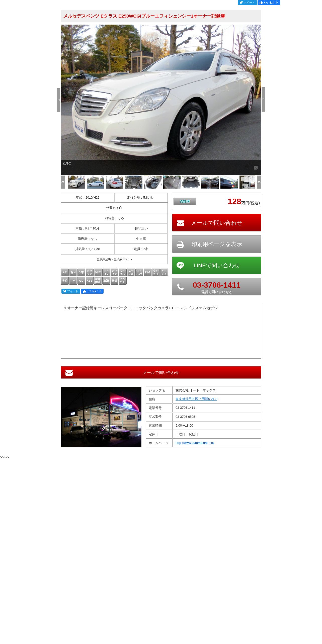The width and height of the screenshot is (322, 644).
Task: Select second thumbnail showing car side view
Action: point(96,182)
